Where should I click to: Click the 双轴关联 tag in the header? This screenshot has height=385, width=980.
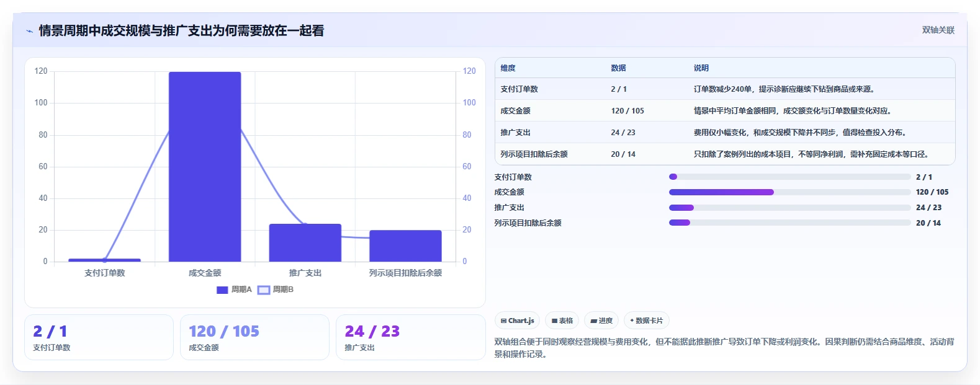point(938,30)
